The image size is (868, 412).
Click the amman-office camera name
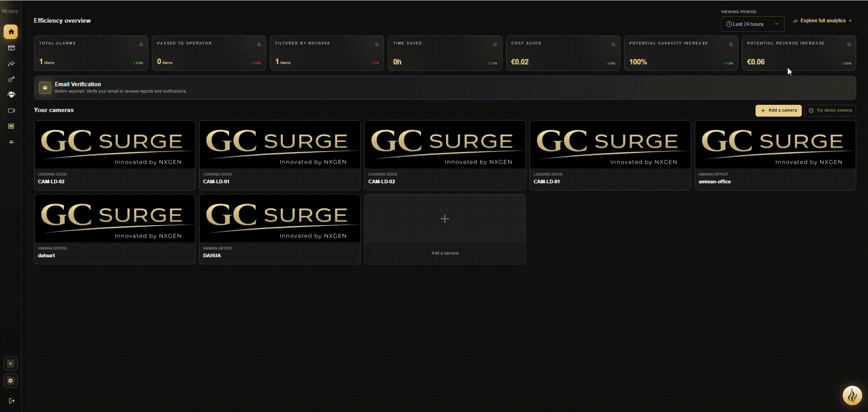[x=715, y=181]
